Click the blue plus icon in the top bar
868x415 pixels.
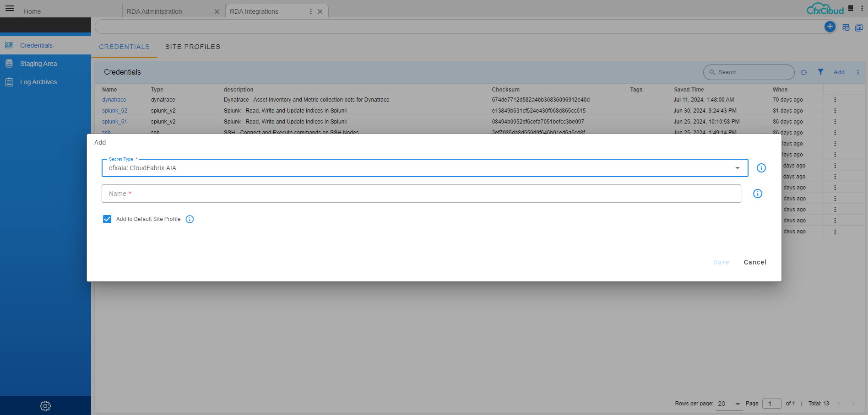point(830,27)
